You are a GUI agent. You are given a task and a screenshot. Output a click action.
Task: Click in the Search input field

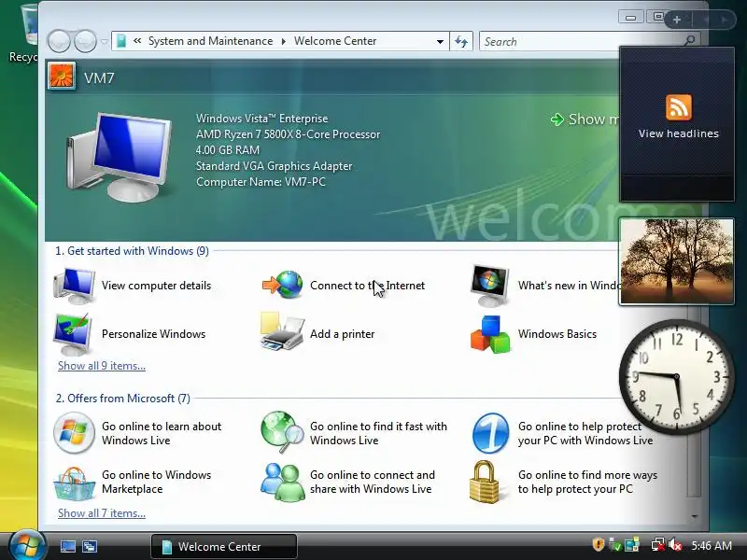(581, 41)
